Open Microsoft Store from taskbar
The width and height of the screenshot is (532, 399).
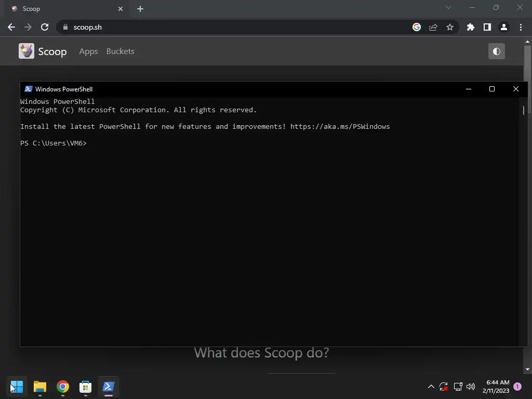pyautogui.click(x=86, y=387)
